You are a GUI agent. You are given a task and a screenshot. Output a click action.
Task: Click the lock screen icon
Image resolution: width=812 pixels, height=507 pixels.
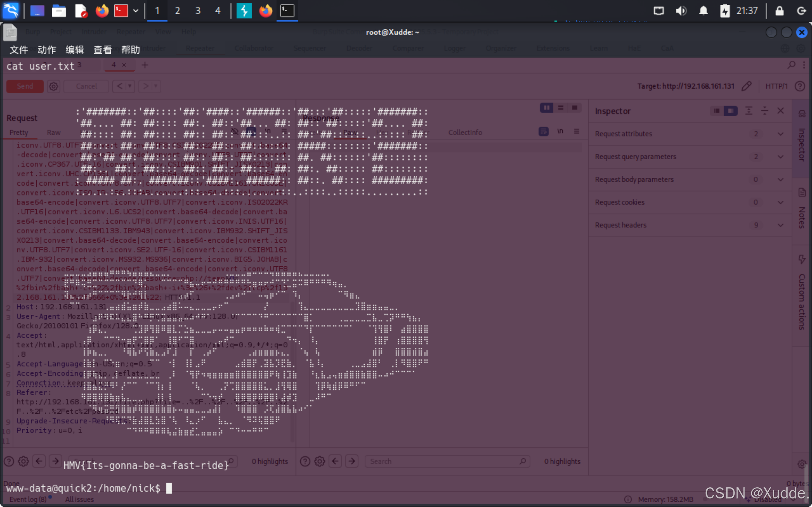(x=779, y=10)
